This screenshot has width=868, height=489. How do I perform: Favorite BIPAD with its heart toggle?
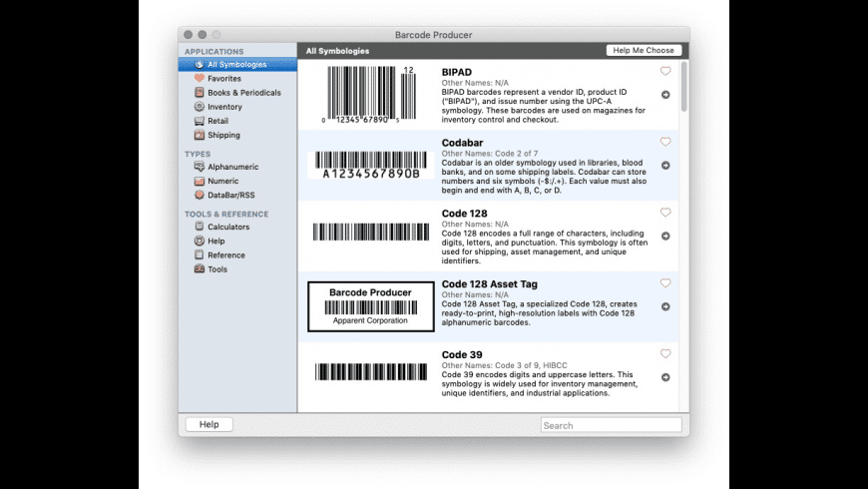click(x=665, y=71)
